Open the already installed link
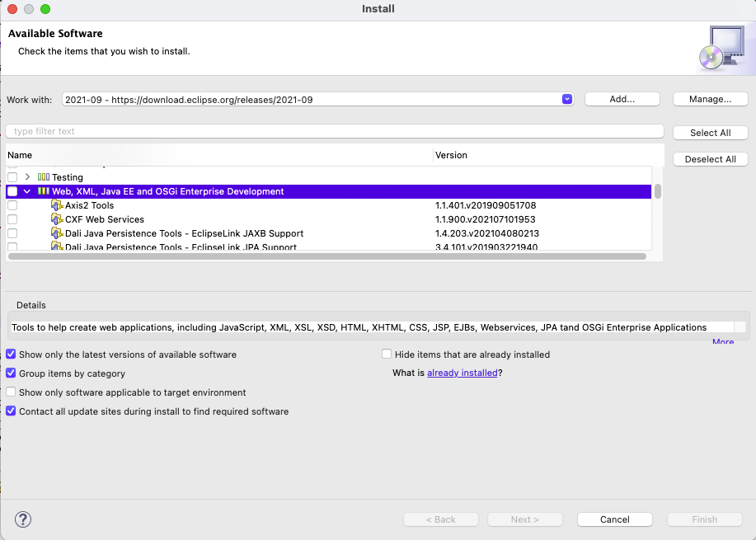The height and width of the screenshot is (540, 756). [x=462, y=373]
